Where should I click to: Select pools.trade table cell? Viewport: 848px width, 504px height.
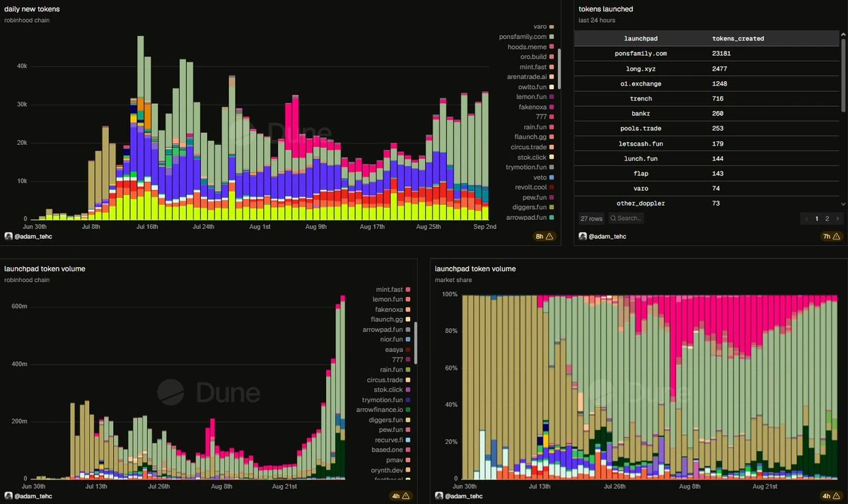pos(641,129)
